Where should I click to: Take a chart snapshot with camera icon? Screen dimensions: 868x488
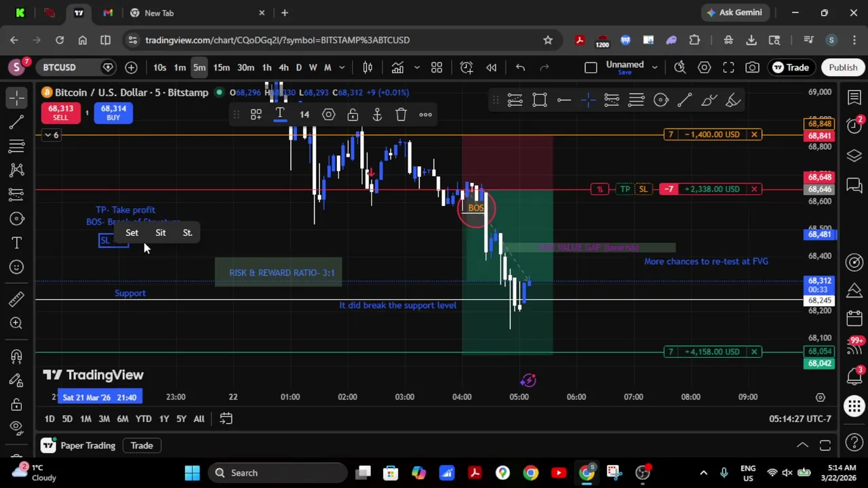(753, 67)
